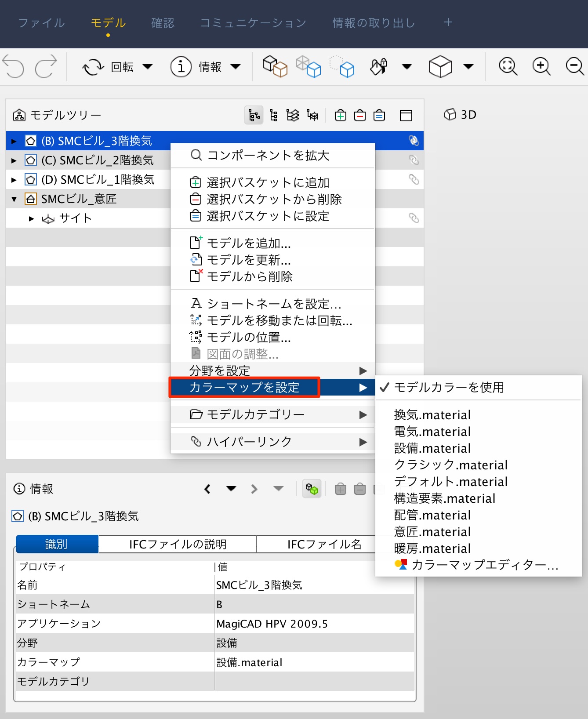Click the zoom in magnifier icon
The height and width of the screenshot is (719, 588).
(541, 67)
